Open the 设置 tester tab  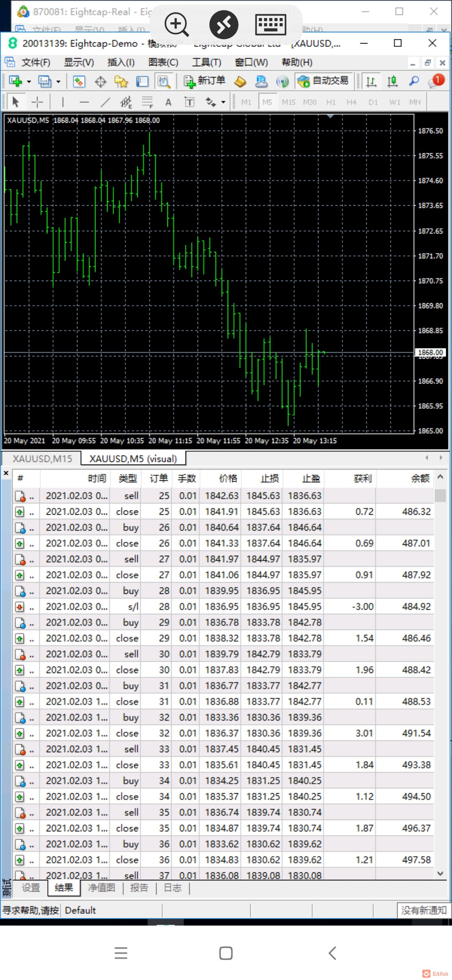(x=31, y=887)
